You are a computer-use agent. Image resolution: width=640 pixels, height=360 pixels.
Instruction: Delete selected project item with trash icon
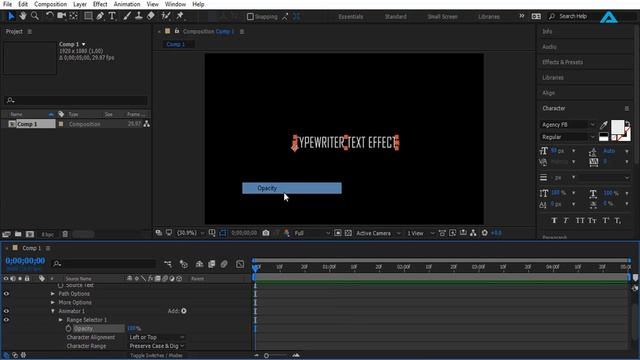[x=65, y=234]
